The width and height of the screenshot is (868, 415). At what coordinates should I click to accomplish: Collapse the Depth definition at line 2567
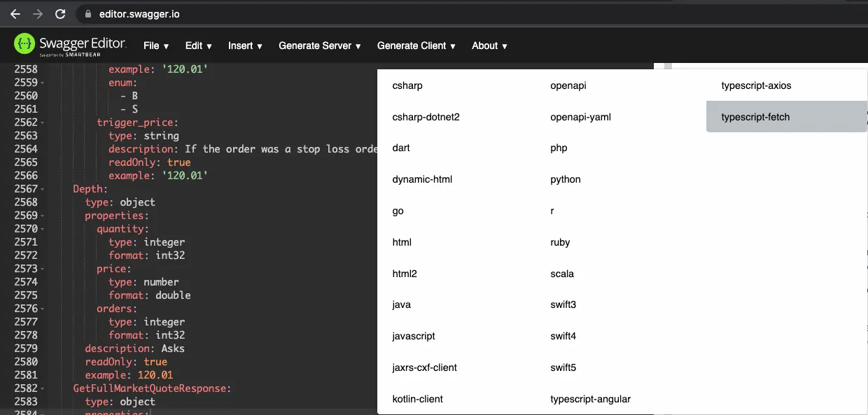click(x=43, y=190)
